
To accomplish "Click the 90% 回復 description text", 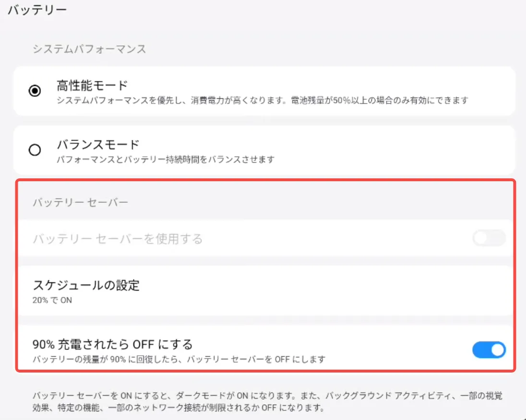I will coord(179,359).
